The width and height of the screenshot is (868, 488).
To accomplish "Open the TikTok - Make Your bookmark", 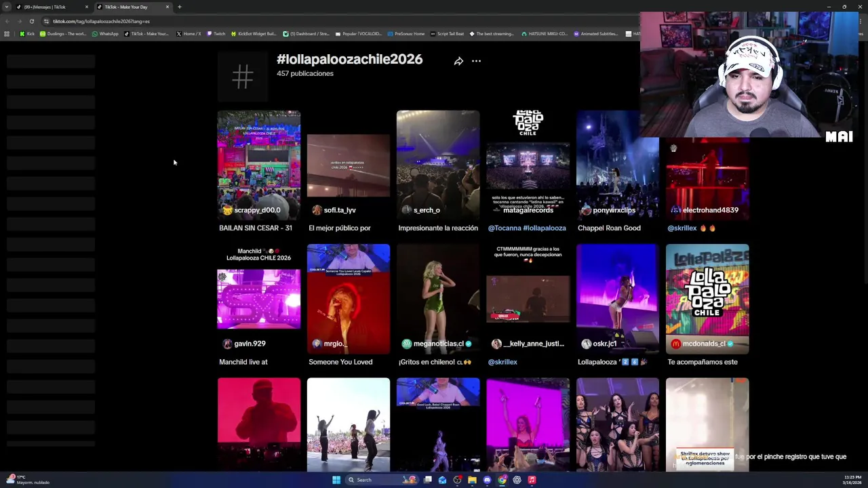I will pyautogui.click(x=146, y=33).
